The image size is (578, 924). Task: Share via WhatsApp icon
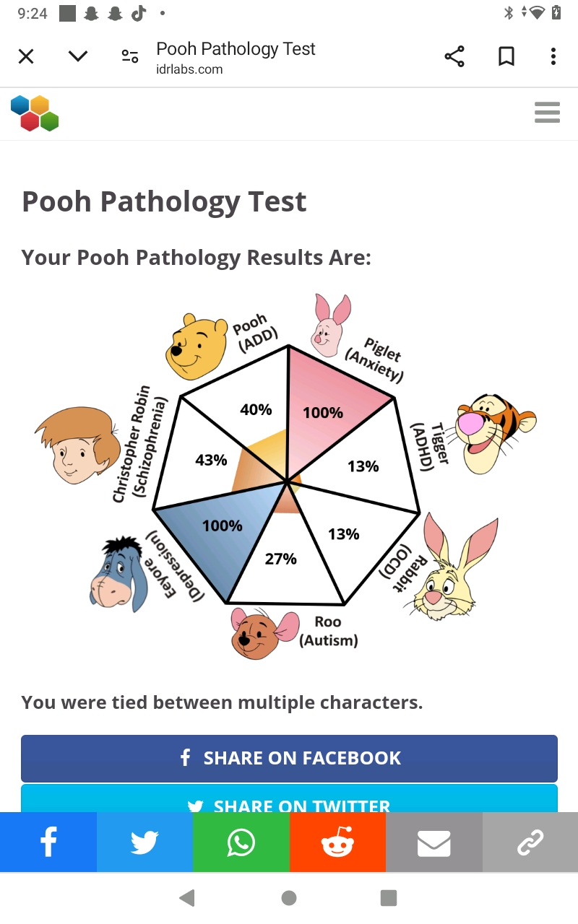click(x=241, y=842)
